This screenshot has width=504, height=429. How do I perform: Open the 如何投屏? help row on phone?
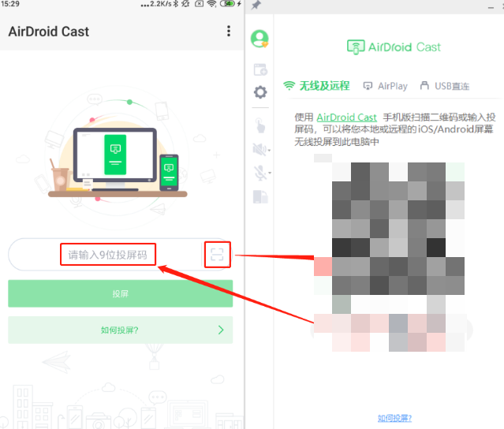[120, 330]
